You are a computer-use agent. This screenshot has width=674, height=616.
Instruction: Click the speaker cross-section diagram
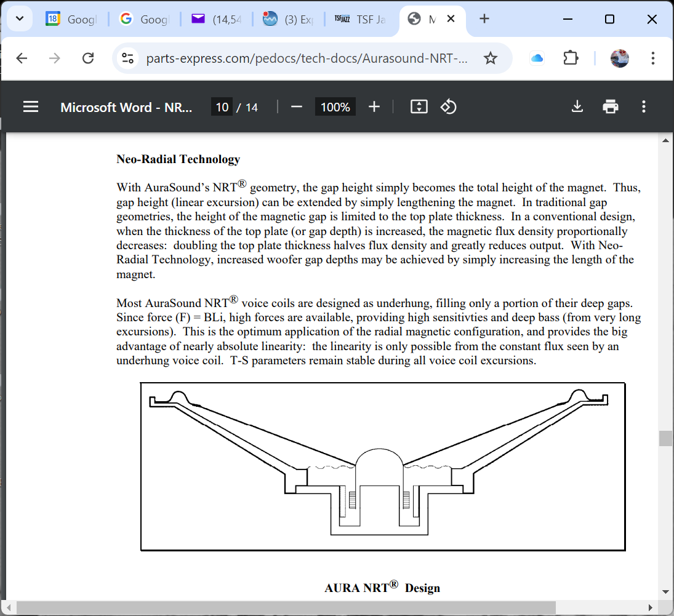(x=383, y=466)
